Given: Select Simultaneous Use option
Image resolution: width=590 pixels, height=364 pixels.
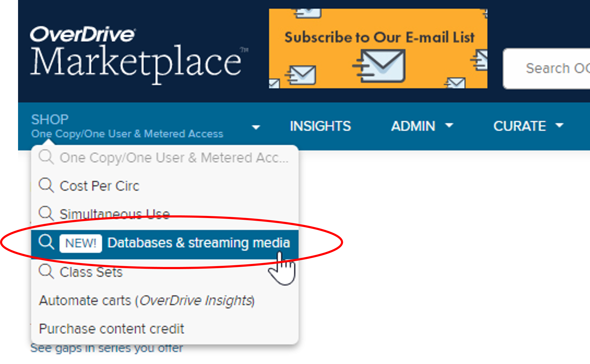Looking at the screenshot, I should (165, 214).
